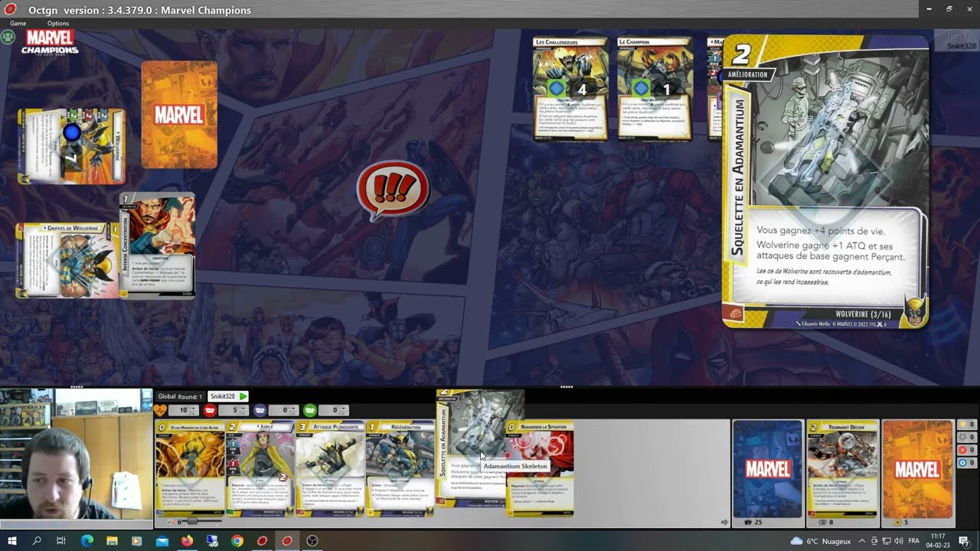This screenshot has height=551, width=980.
Task: Adjust the red counter value showing 5
Action: pyautogui.click(x=234, y=411)
